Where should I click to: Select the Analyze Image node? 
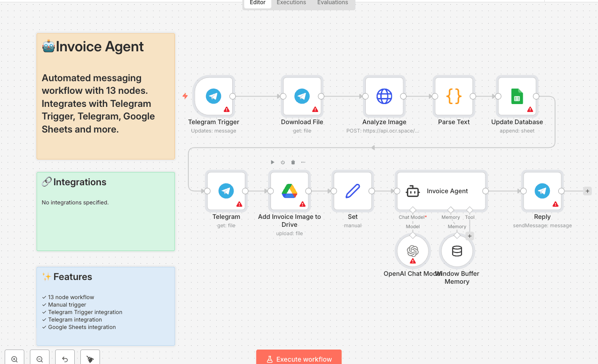pos(384,97)
